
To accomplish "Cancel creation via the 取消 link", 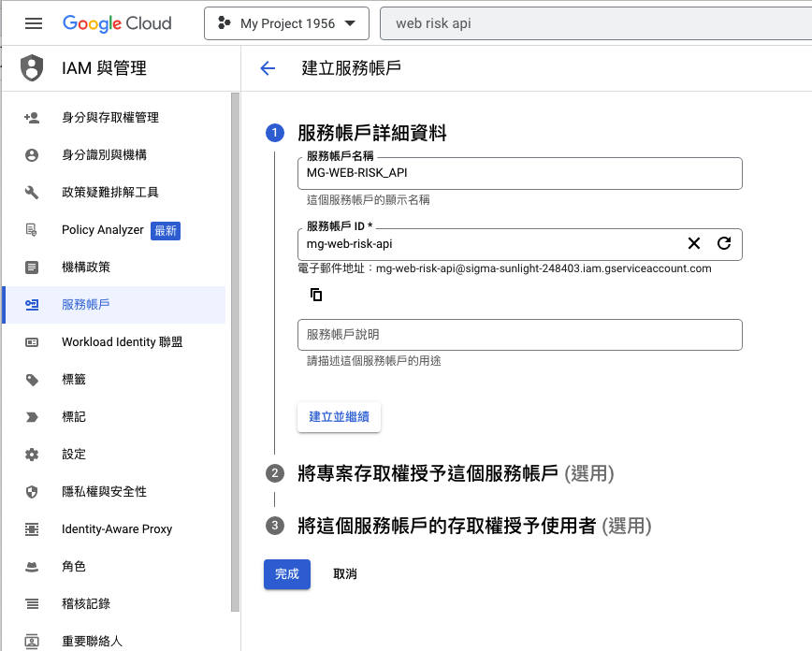I will pyautogui.click(x=344, y=574).
